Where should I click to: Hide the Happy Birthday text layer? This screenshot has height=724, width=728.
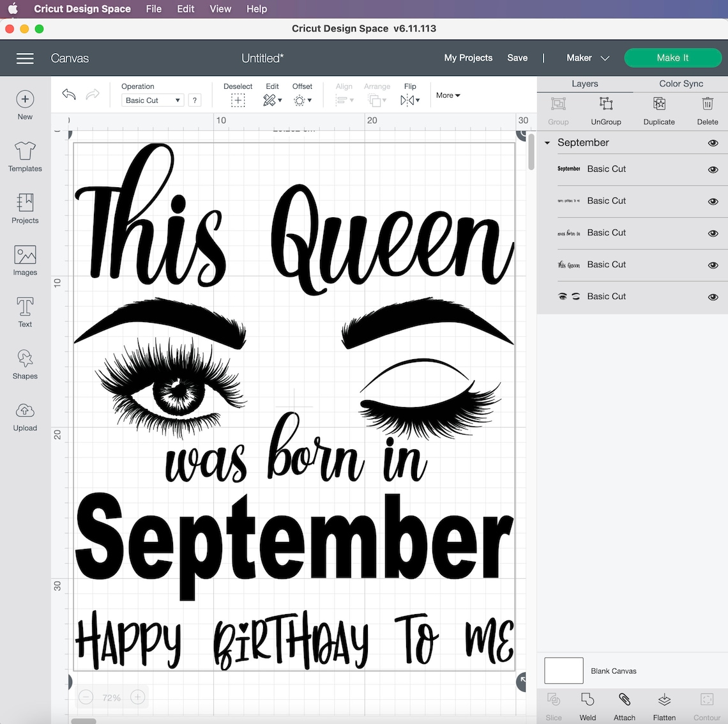click(x=713, y=201)
